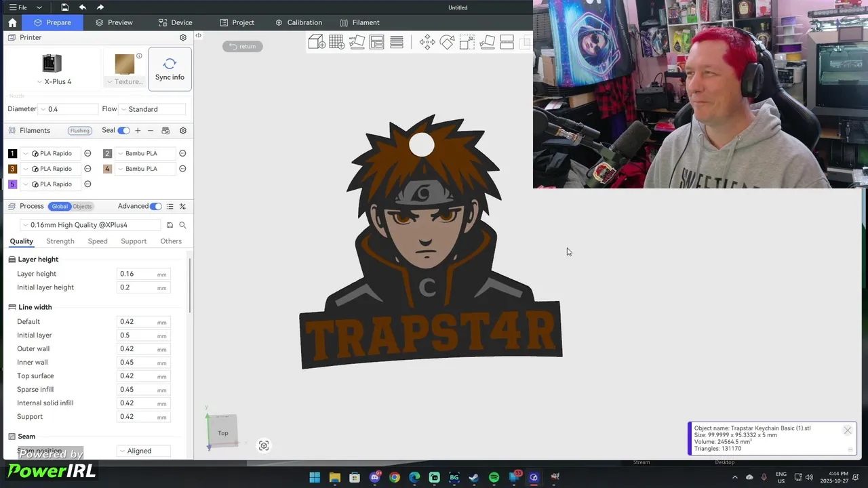Click the Flushing button
Viewport: 868px width, 488px height.
[80, 130]
